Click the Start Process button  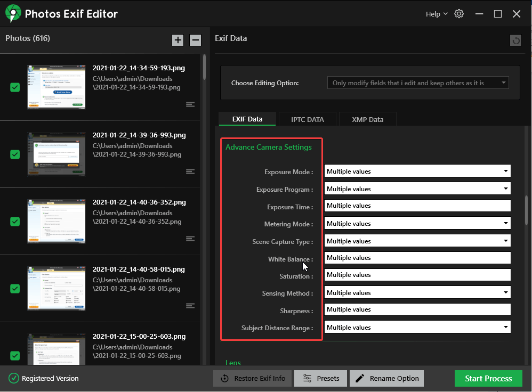(x=488, y=378)
